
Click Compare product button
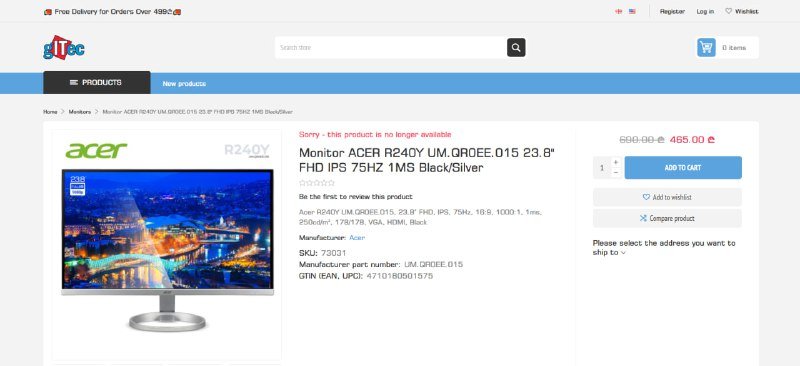(x=667, y=218)
